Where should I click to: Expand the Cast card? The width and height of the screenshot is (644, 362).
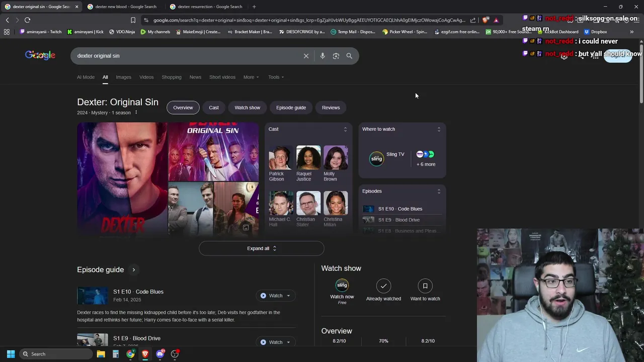click(345, 129)
